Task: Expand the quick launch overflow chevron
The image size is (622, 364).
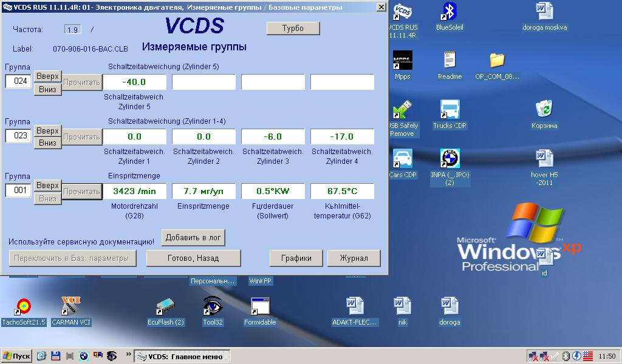Action: pos(129,354)
